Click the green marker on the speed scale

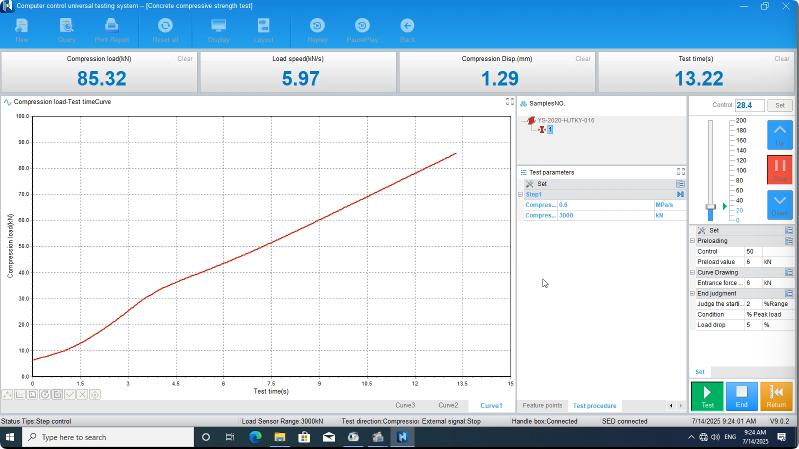point(725,206)
